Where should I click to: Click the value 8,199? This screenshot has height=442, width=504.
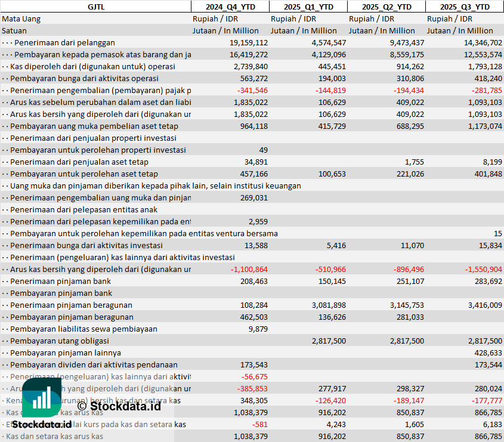[x=492, y=162]
